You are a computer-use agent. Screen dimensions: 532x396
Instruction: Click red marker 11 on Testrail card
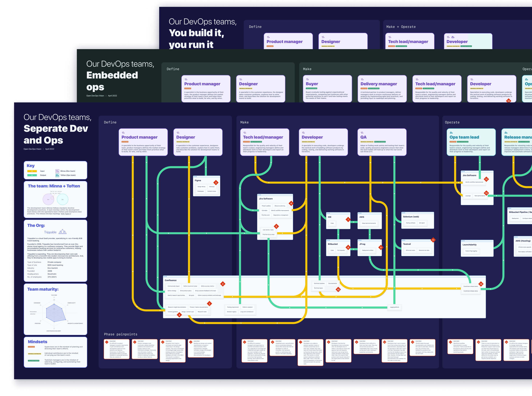pos(433,240)
